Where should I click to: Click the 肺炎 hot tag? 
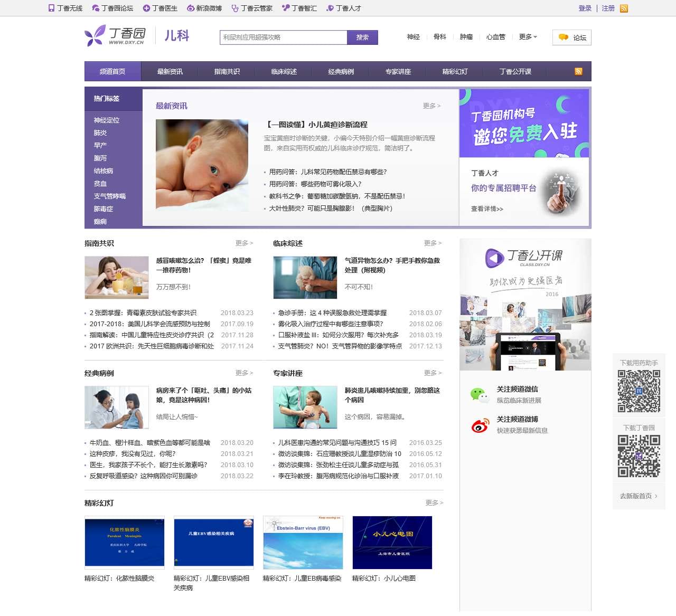tap(100, 133)
